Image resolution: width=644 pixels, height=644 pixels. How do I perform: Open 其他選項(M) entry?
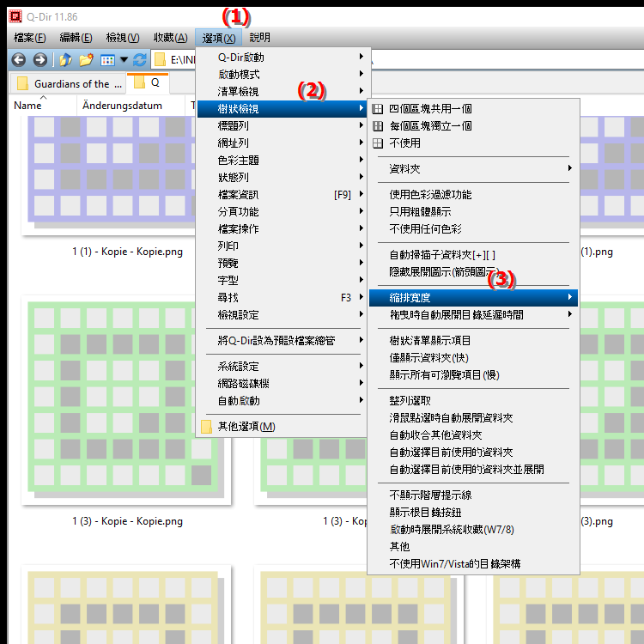(283, 427)
